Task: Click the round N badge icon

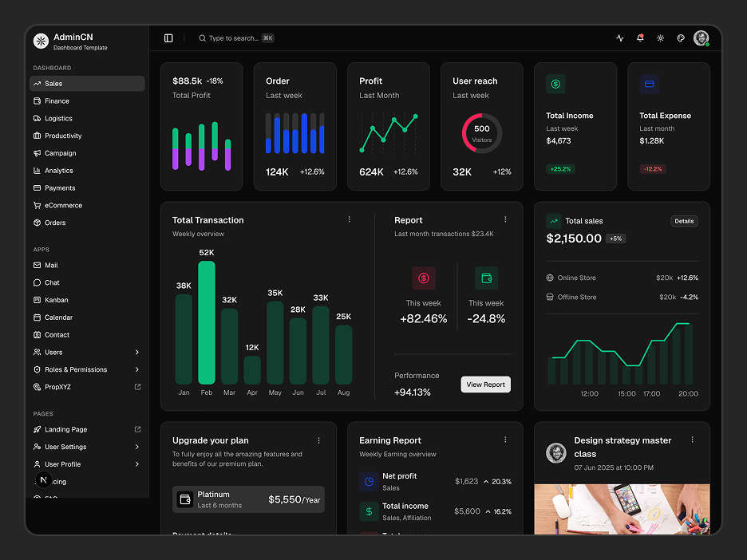Action: (43, 480)
